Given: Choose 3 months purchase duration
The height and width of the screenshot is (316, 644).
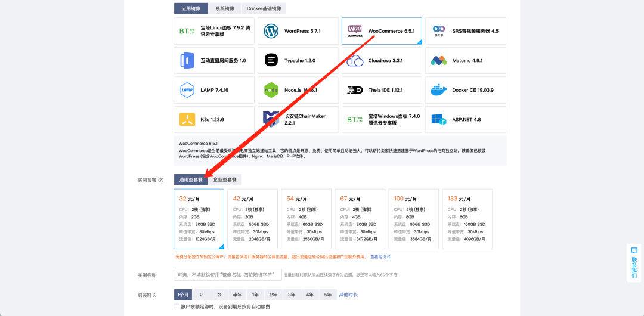Looking at the screenshot, I should pos(219,295).
